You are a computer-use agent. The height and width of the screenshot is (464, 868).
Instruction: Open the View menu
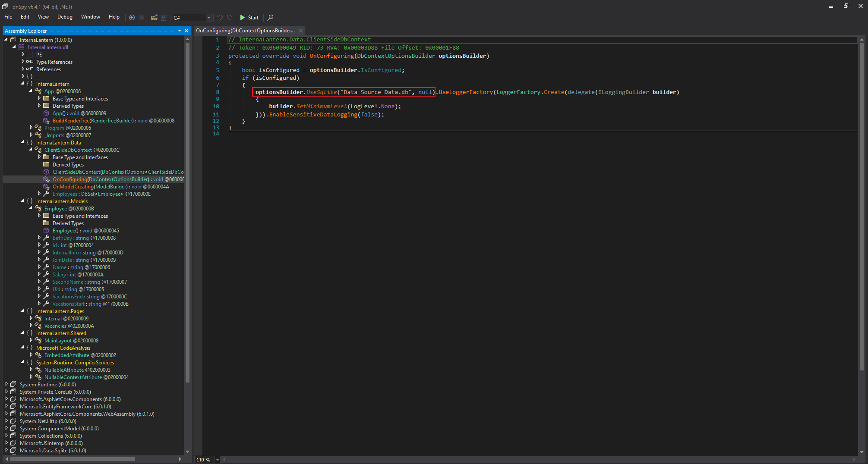click(43, 17)
